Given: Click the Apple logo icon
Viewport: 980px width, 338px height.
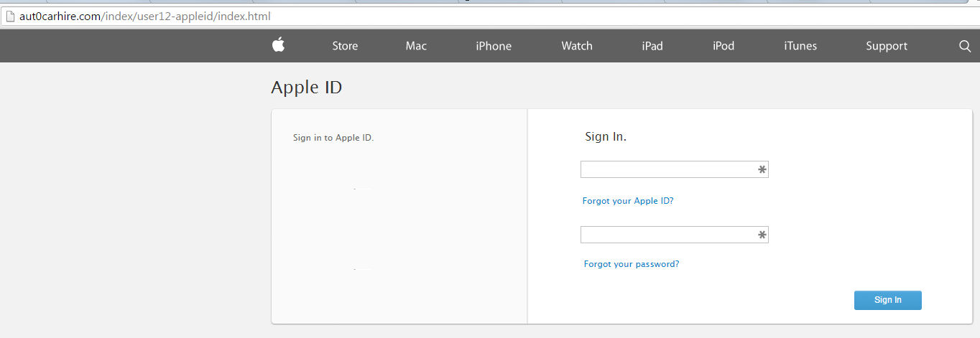Looking at the screenshot, I should (279, 45).
